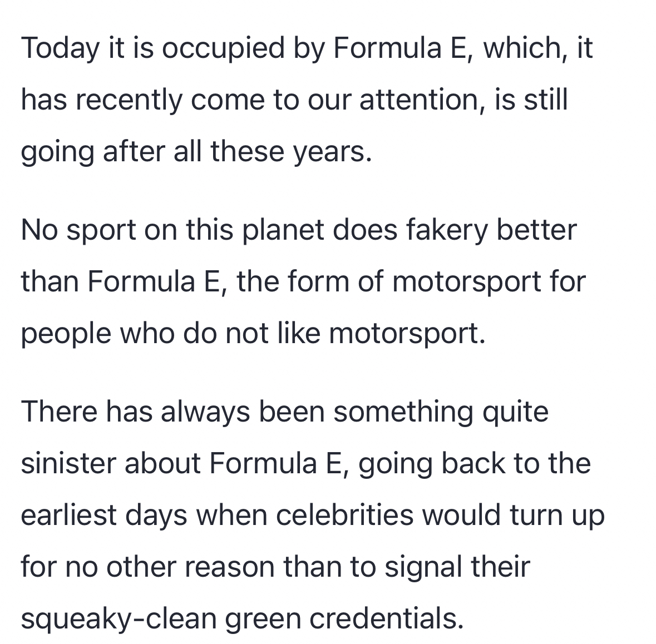This screenshot has width=656, height=644.
Task: Click the word 'better' in second paragraph
Action: 536,230
